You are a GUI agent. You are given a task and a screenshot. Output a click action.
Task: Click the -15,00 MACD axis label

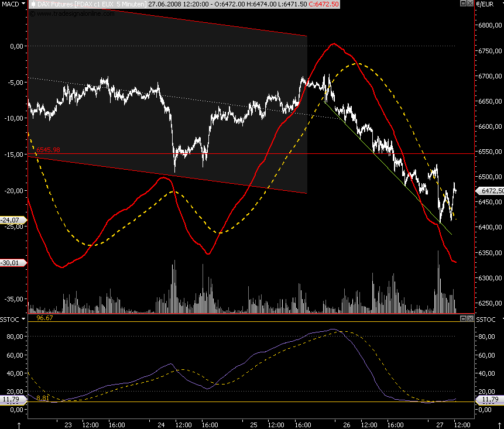point(14,155)
